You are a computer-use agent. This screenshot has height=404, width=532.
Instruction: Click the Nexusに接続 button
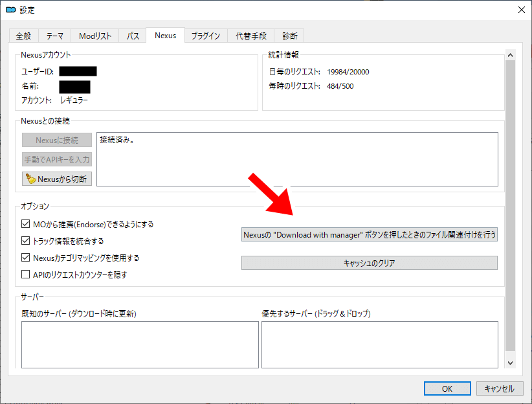[x=57, y=140]
